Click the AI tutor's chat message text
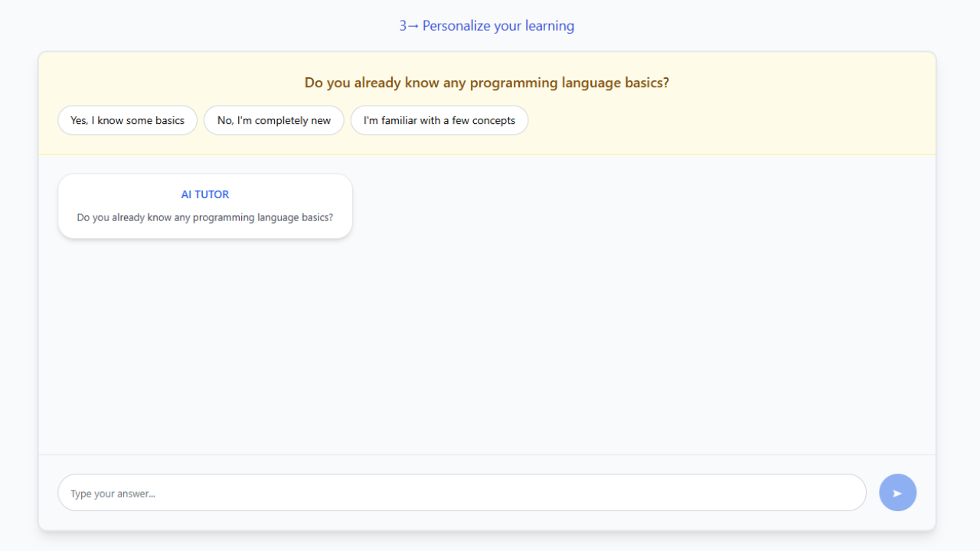 tap(204, 217)
